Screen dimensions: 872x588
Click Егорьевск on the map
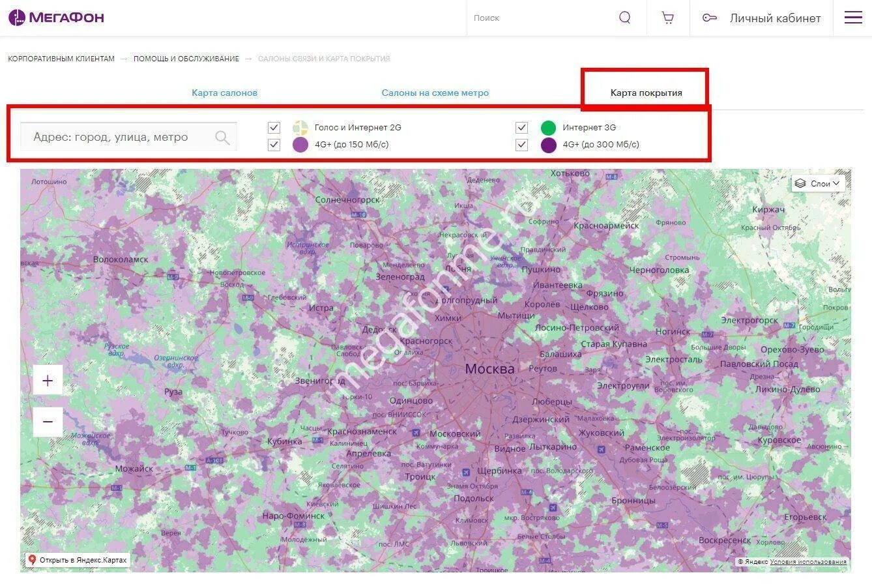pos(806,517)
